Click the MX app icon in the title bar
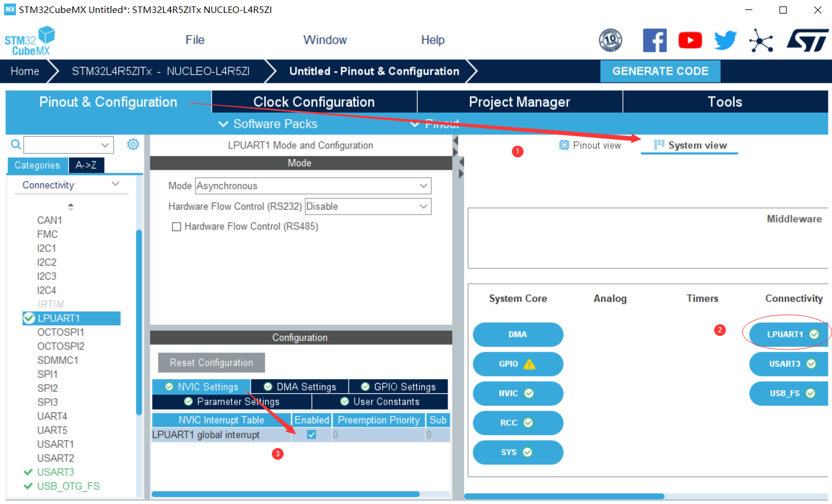This screenshot has width=832, height=504. [x=10, y=9]
